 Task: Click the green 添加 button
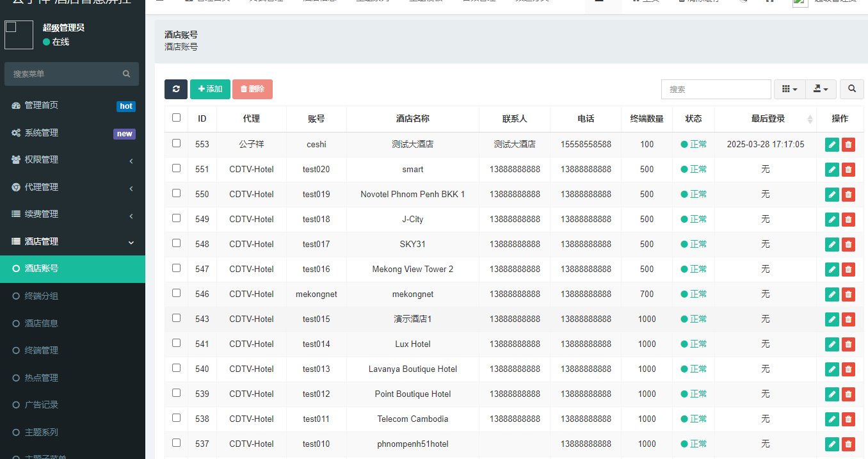point(210,89)
